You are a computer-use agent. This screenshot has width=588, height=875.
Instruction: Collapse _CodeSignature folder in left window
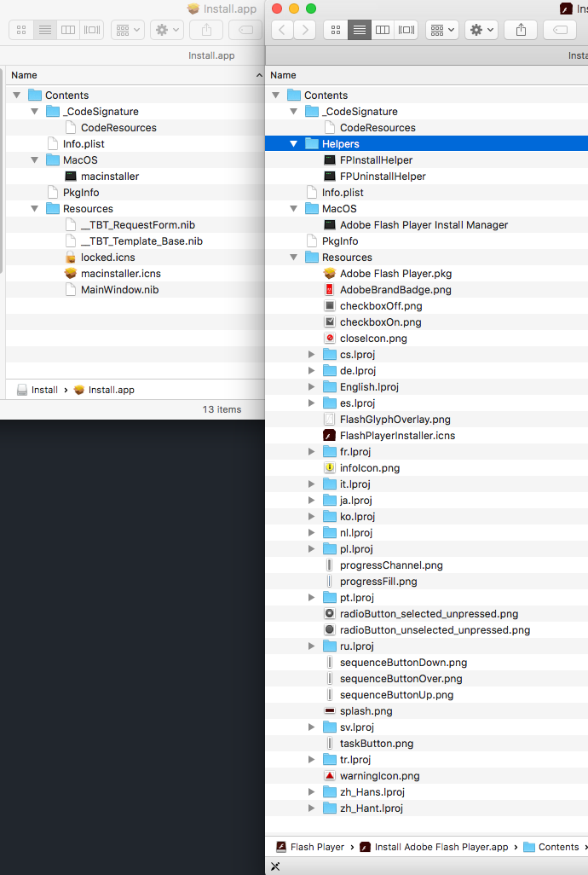[35, 112]
